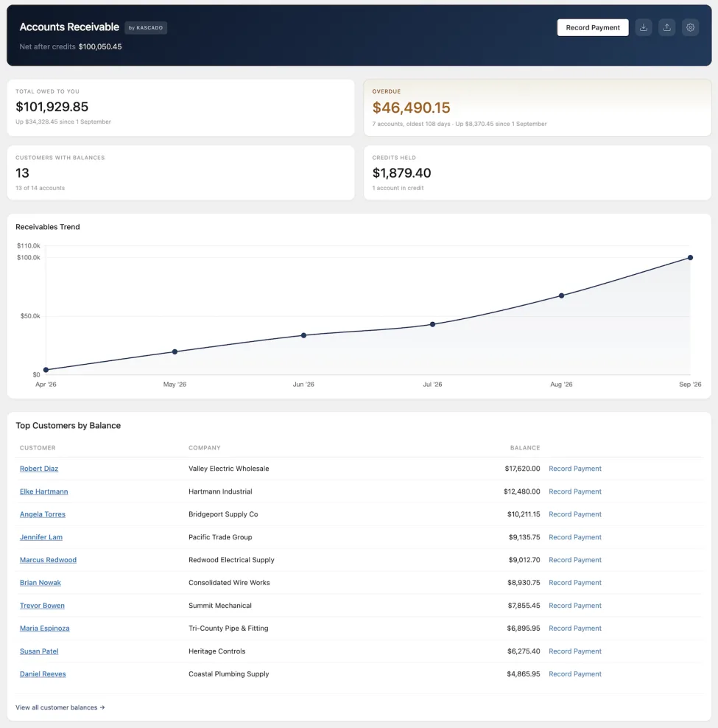Record payment for Coastal Plumbing Supply row
This screenshot has width=718, height=728.
(x=575, y=673)
